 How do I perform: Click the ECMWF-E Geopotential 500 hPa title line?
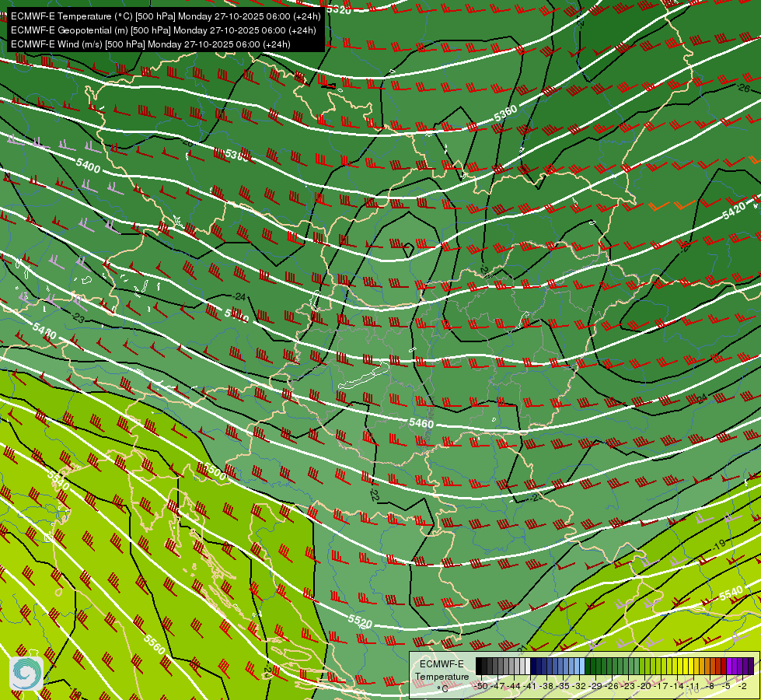pyautogui.click(x=163, y=30)
